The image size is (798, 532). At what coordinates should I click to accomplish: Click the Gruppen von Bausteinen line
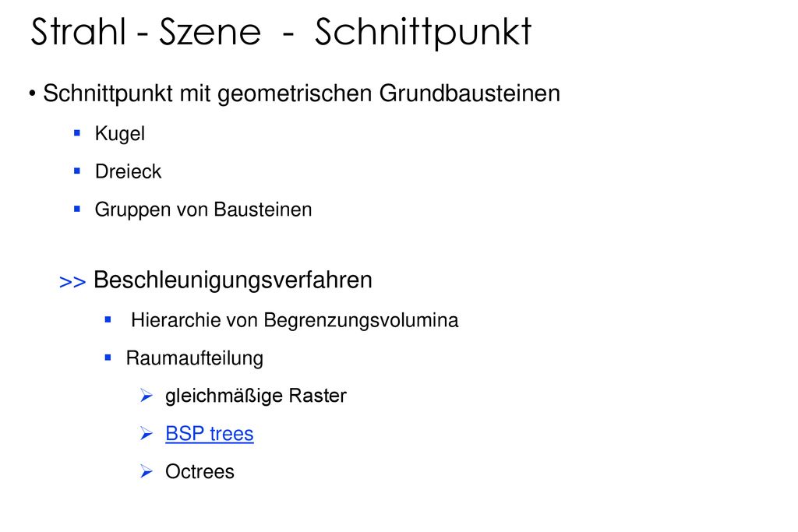[x=203, y=210]
